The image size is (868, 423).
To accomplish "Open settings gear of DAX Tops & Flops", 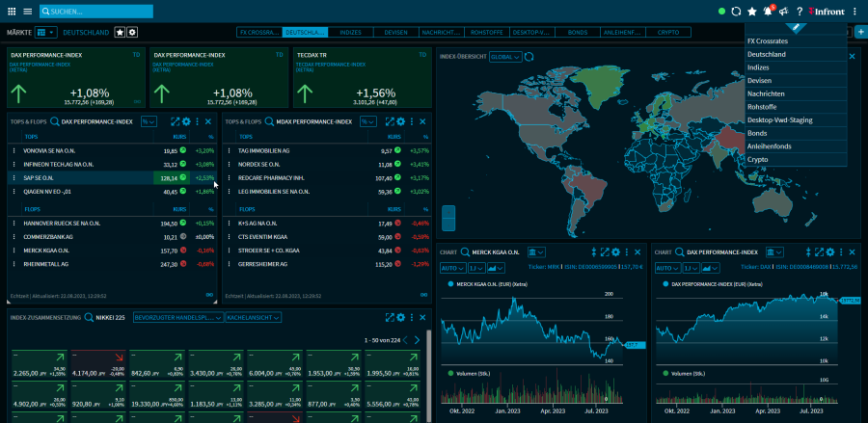I will [x=186, y=121].
